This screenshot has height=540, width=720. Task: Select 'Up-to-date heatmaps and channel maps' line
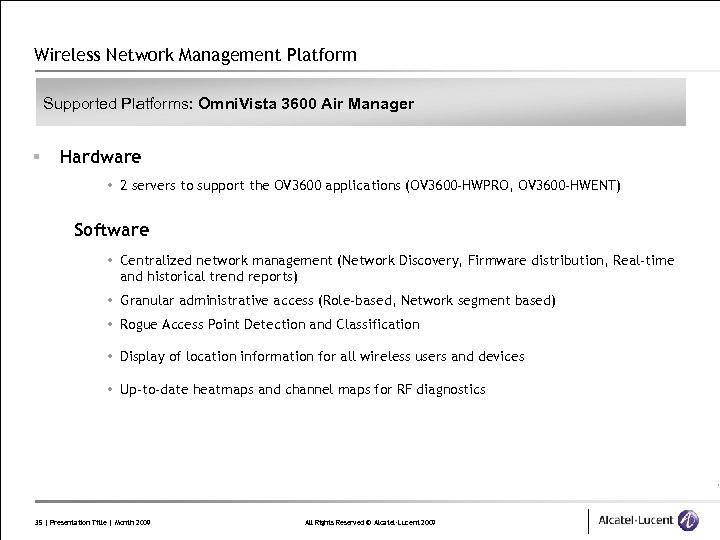[303, 389]
